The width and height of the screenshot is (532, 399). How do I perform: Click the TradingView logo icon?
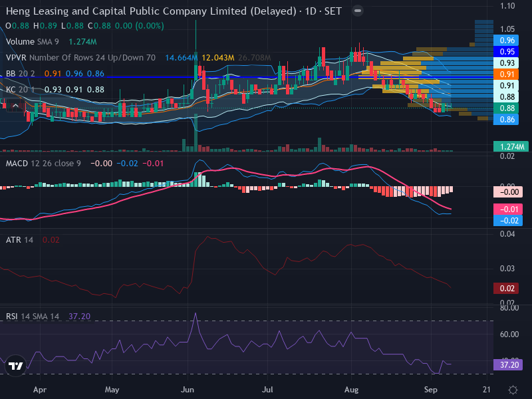pyautogui.click(x=15, y=366)
